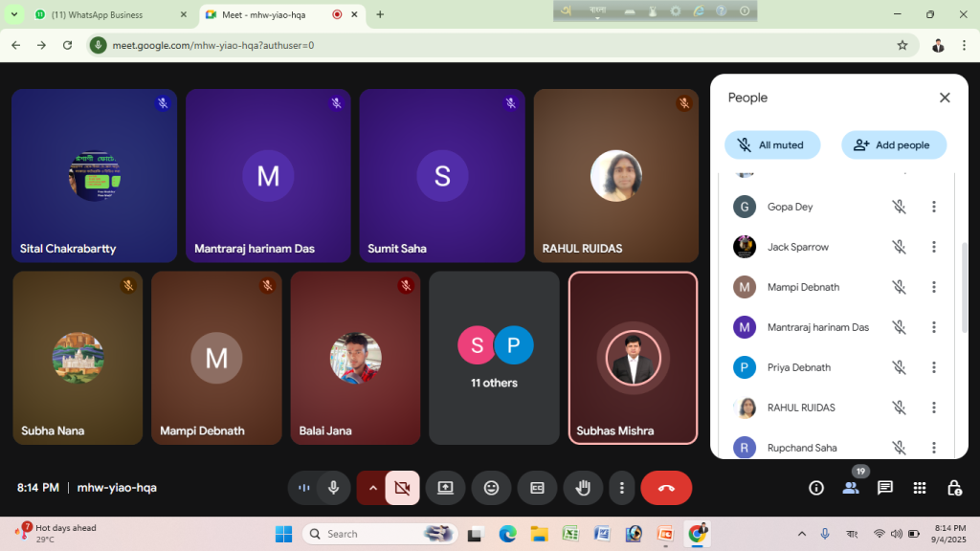Open the 11 others participants tile
The image size is (980, 551).
tap(494, 358)
